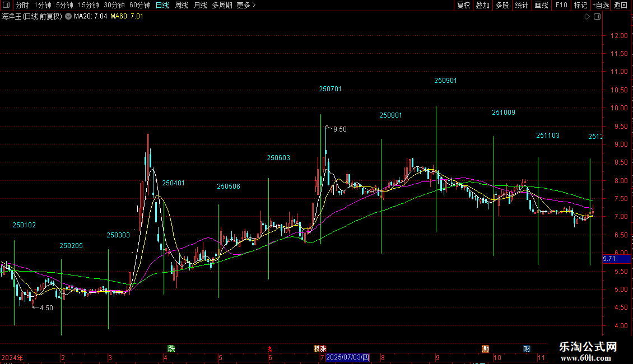Click the 12.00 price axis label

(619, 36)
